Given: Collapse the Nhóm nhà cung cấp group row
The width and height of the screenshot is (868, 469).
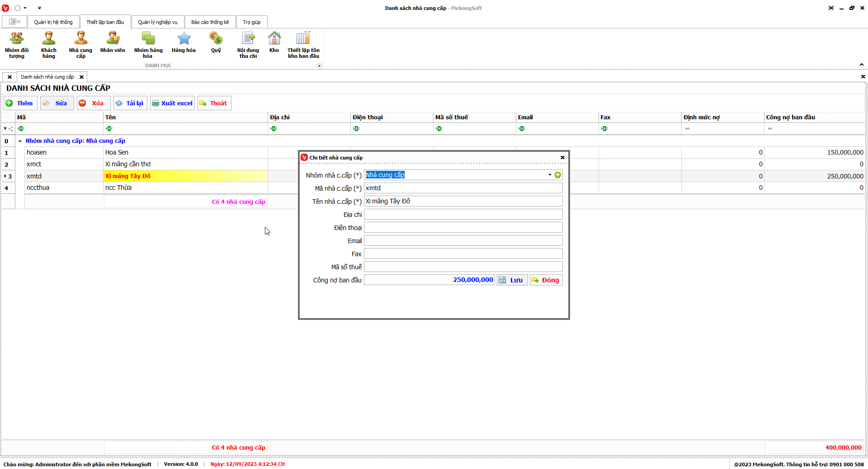Looking at the screenshot, I should 20,141.
